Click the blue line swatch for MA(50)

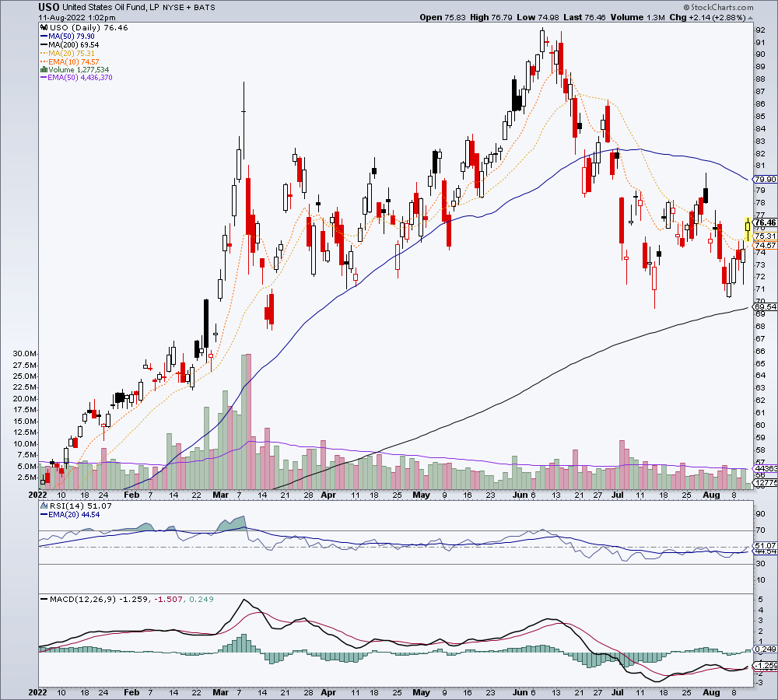[x=44, y=37]
